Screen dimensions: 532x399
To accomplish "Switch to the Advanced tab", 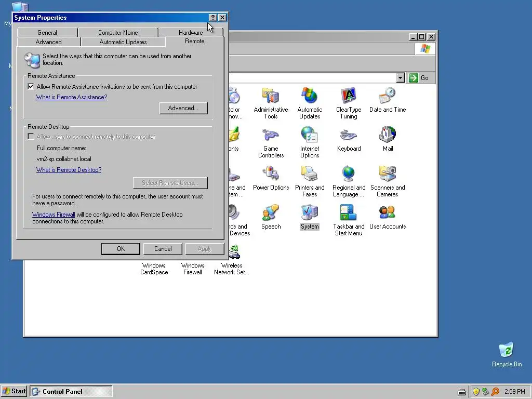I will click(48, 42).
